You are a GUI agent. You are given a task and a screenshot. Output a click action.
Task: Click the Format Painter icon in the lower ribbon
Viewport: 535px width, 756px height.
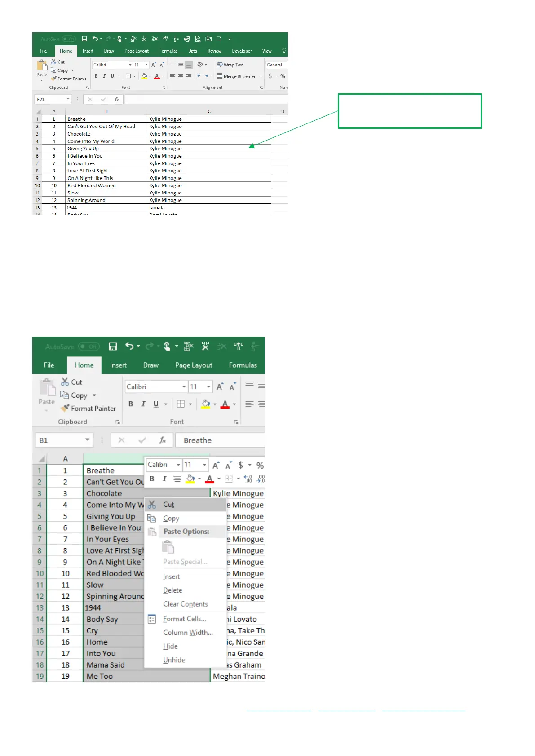(x=66, y=408)
